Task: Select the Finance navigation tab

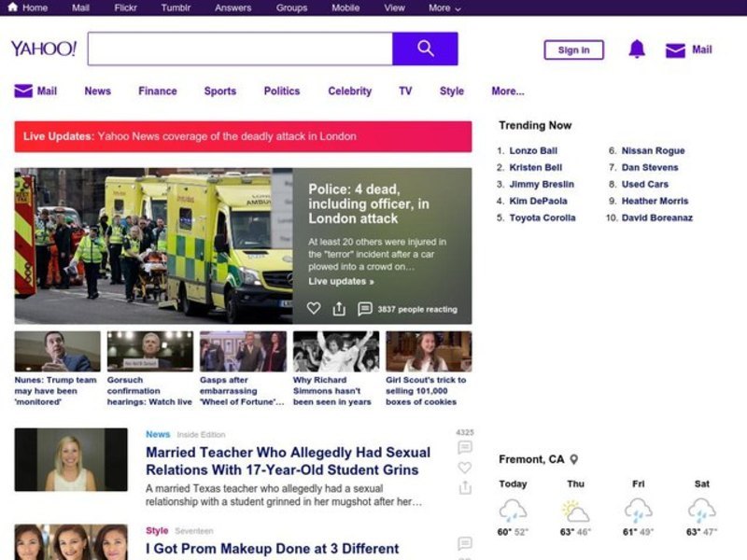Action: (x=157, y=91)
